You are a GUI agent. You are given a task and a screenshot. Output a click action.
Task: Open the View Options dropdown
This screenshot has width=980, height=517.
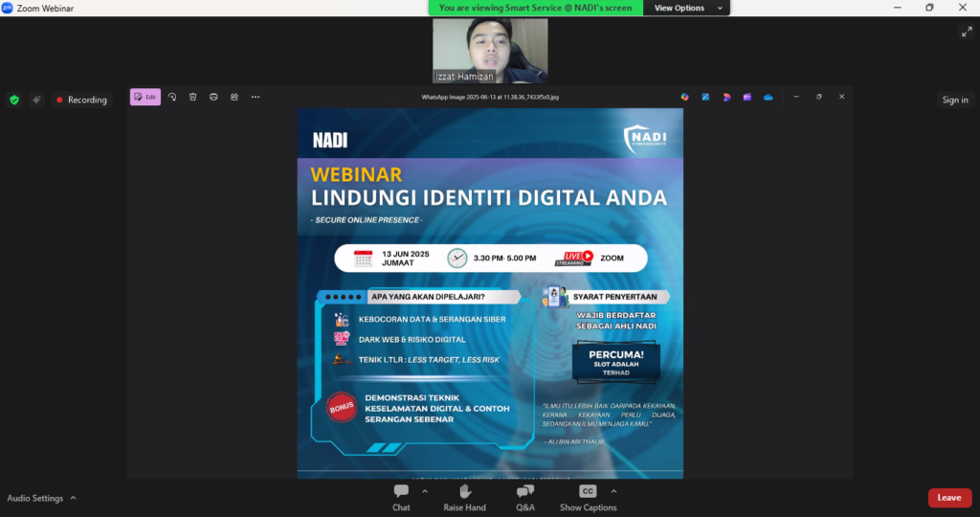tap(687, 8)
